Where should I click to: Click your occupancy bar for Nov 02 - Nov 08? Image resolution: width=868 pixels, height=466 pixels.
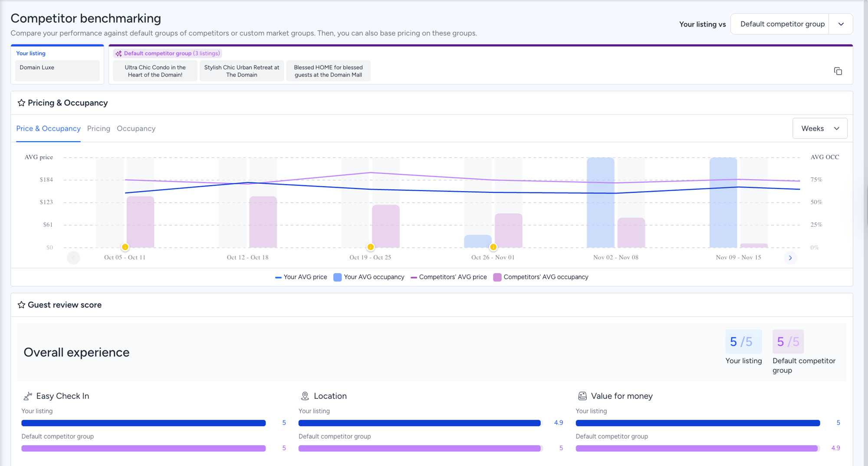pyautogui.click(x=600, y=203)
